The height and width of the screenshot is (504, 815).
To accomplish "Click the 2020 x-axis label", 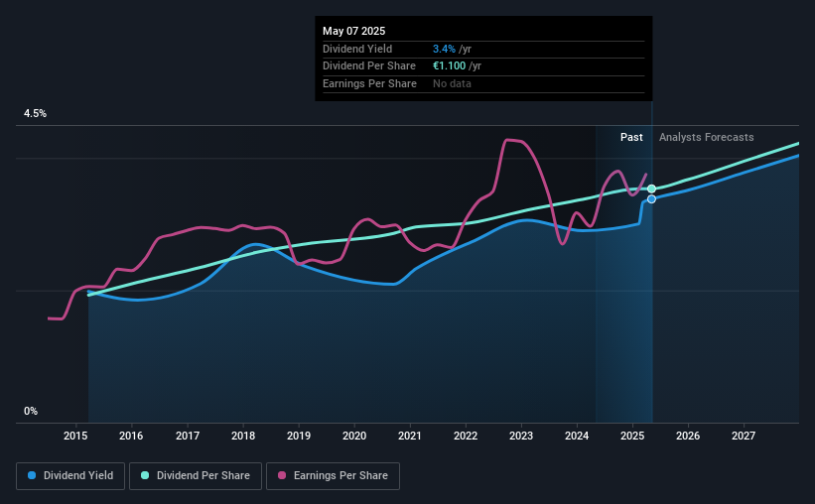I will pyautogui.click(x=354, y=436).
